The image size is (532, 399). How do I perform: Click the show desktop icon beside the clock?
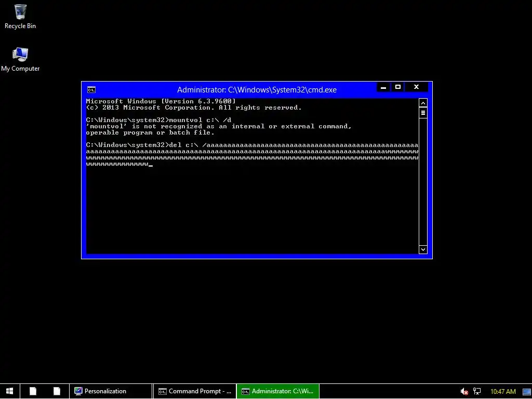527,392
